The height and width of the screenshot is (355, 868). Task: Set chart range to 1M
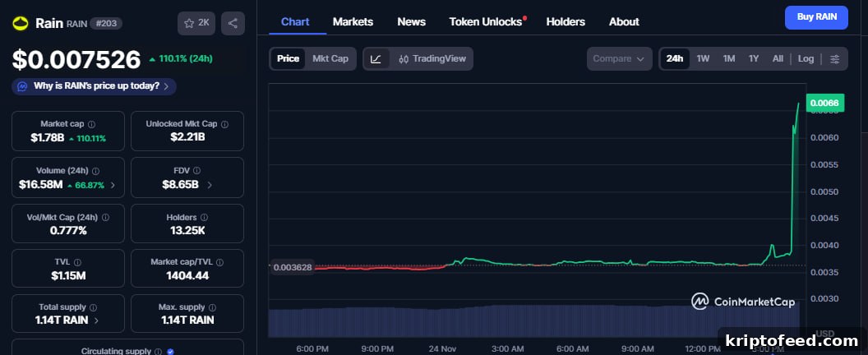[729, 58]
